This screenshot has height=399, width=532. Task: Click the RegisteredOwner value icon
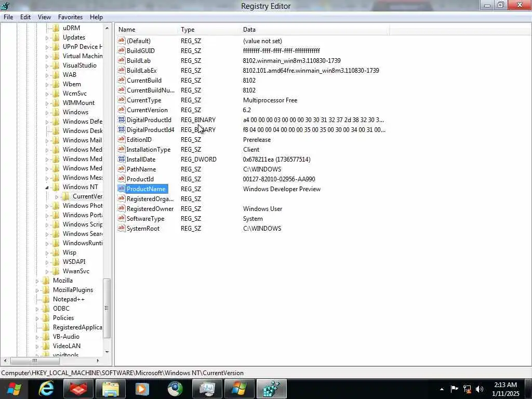pyautogui.click(x=122, y=209)
